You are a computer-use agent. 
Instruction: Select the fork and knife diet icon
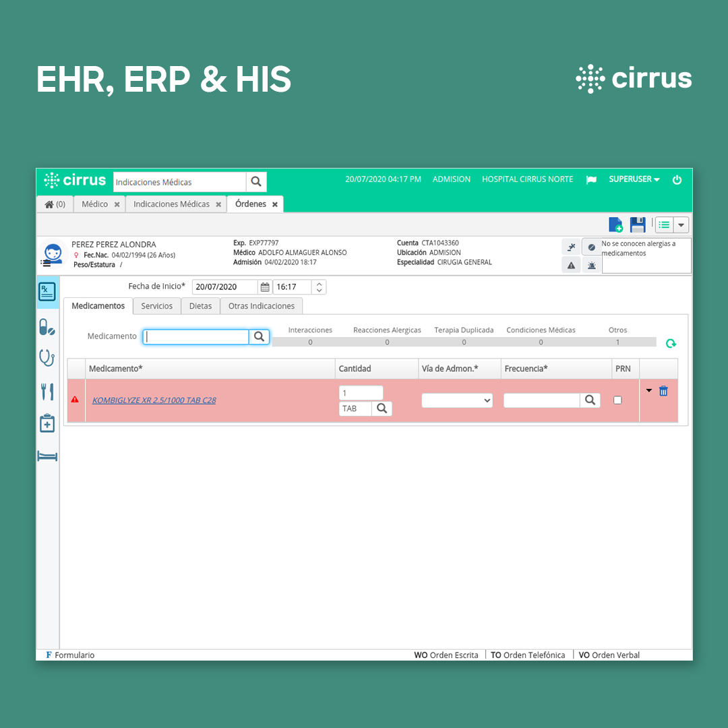click(47, 392)
